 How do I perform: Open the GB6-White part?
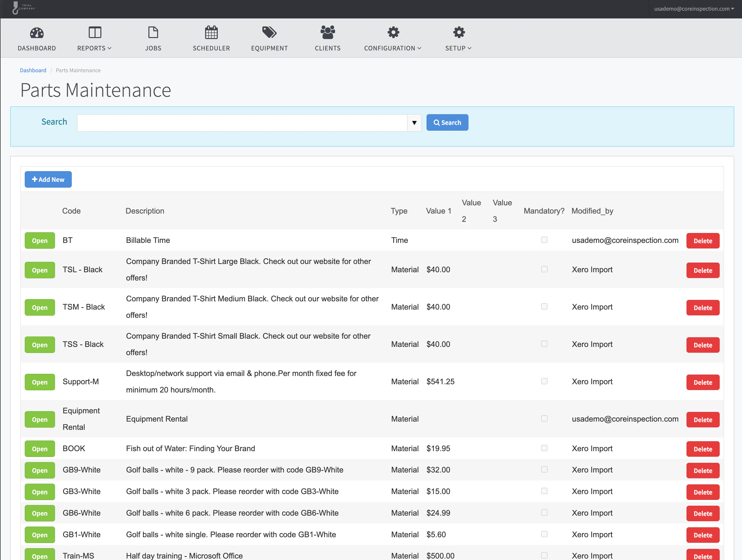coord(40,513)
